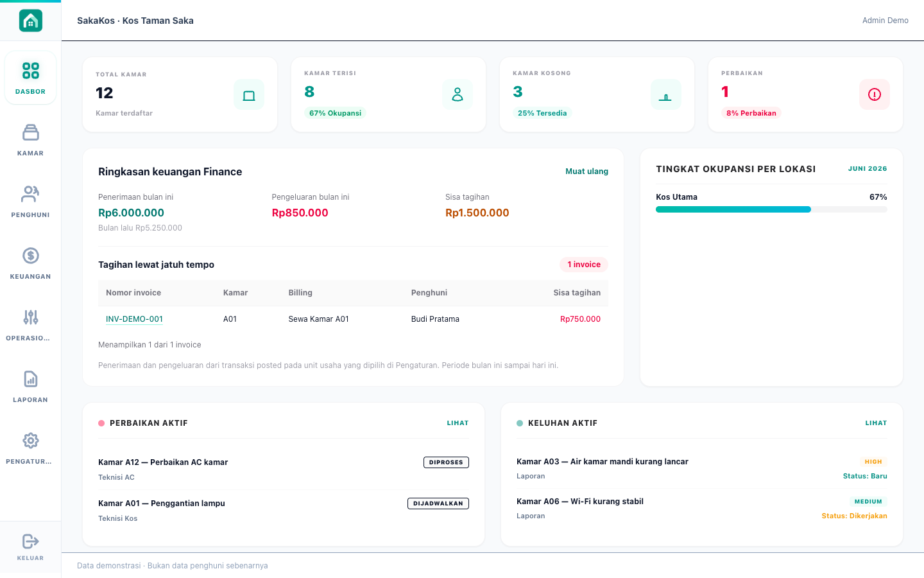Viewport: 924px width, 578px height.
Task: Go to Kamar in the sidebar
Action: tap(30, 139)
